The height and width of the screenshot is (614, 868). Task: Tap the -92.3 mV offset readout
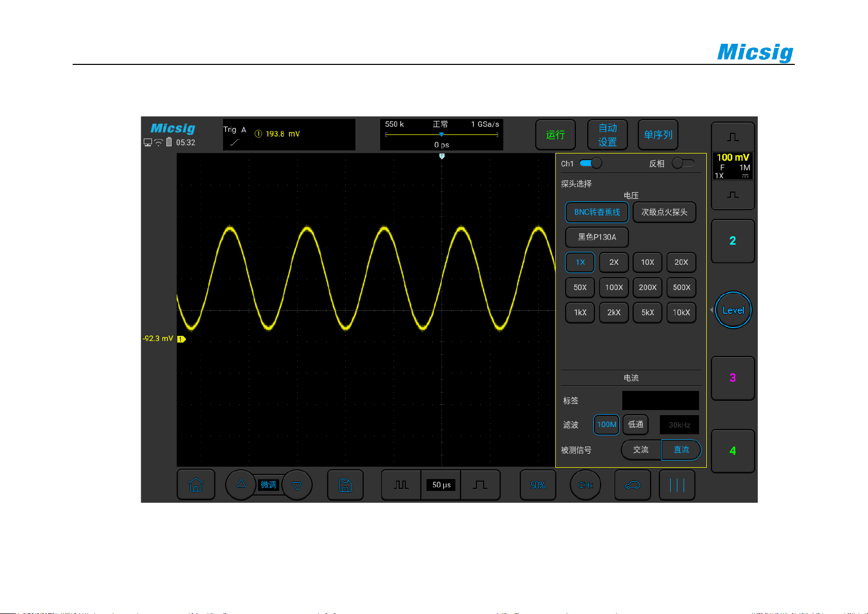(x=158, y=338)
